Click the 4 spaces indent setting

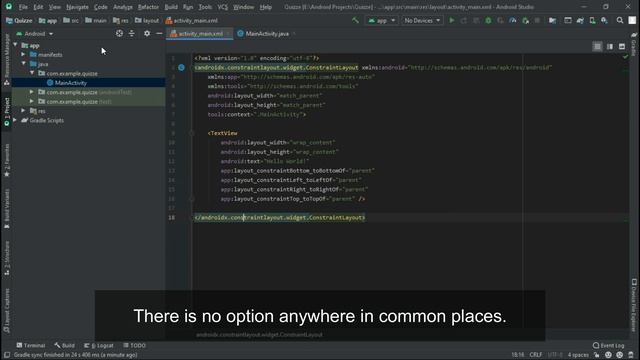[x=578, y=355]
